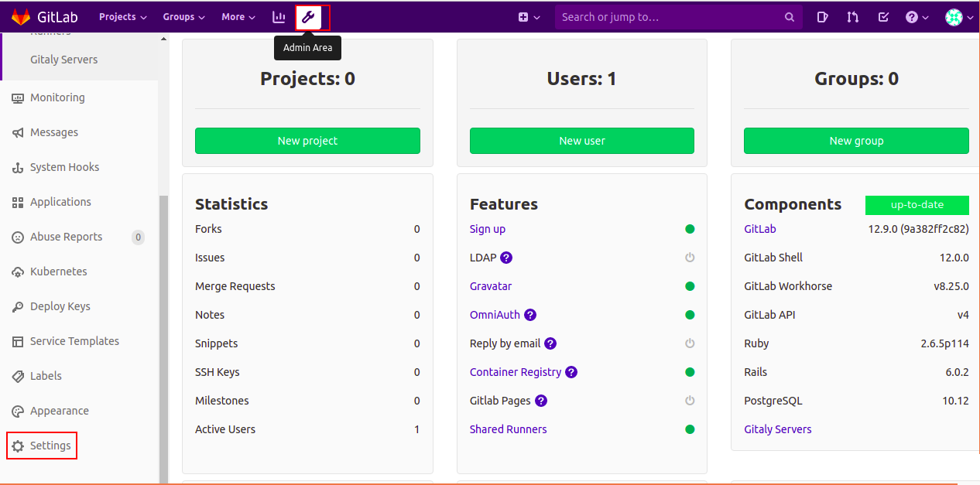980x485 pixels.
Task: Click the Sign up green status dot
Action: (x=690, y=229)
